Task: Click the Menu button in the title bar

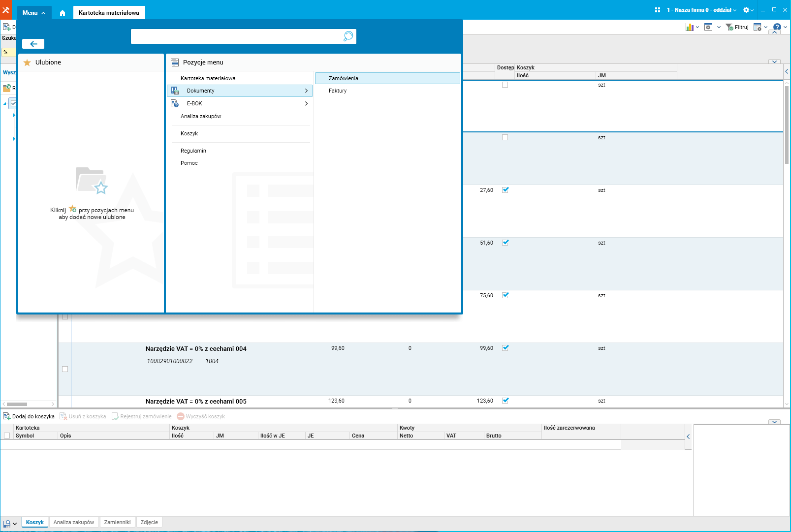Action: click(34, 13)
